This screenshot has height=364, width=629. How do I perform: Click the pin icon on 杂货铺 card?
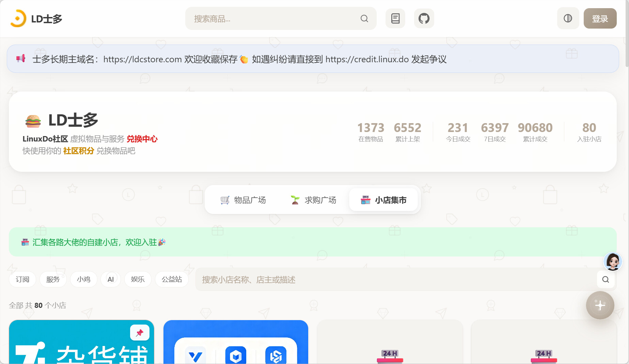point(140,333)
